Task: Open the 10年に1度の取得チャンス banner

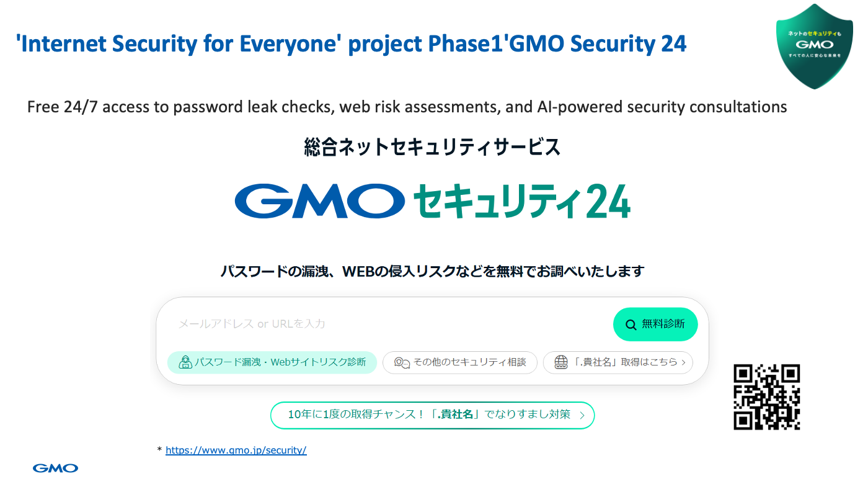Action: pyautogui.click(x=432, y=415)
